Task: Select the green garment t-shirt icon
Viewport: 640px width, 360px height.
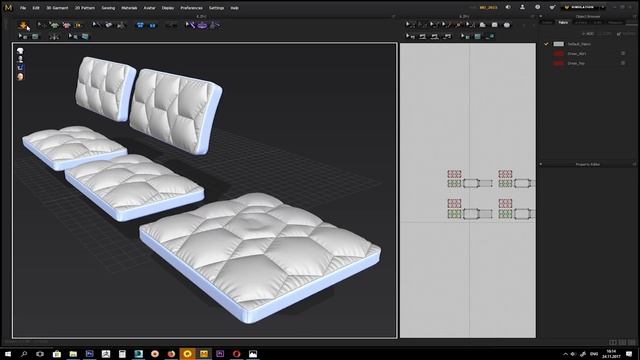Action: click(54, 25)
